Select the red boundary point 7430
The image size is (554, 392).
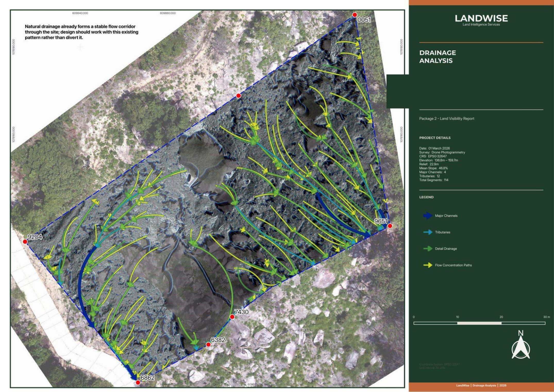coord(232,317)
